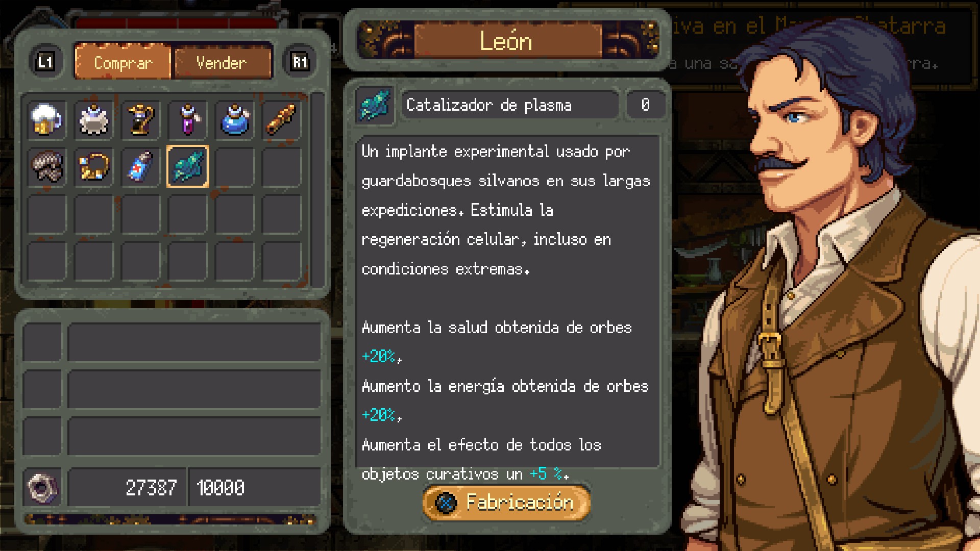980x551 pixels.
Task: Switch to the Comprar tab
Action: tap(122, 62)
